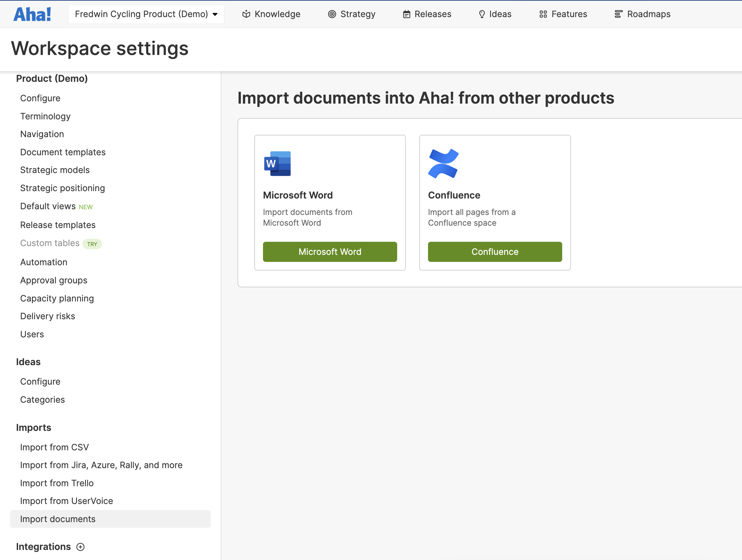Click the plus icon beside Integrations
The width and height of the screenshot is (742, 560).
point(81,547)
